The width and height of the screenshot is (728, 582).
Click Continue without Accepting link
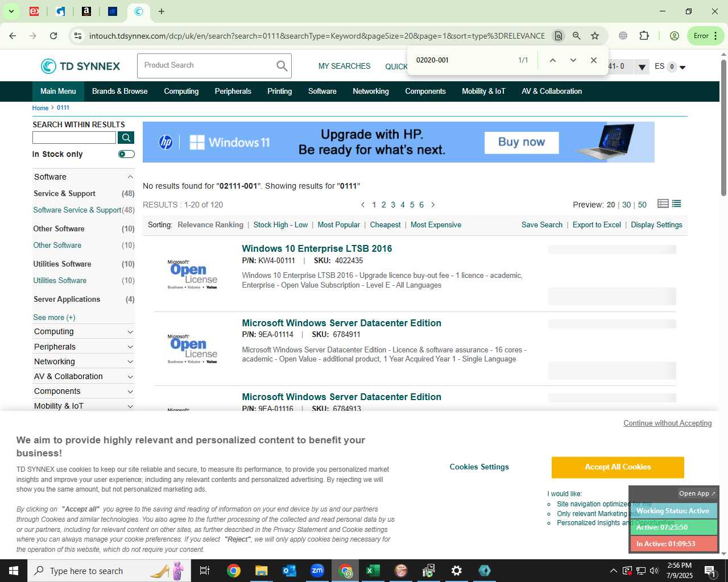pyautogui.click(x=668, y=423)
